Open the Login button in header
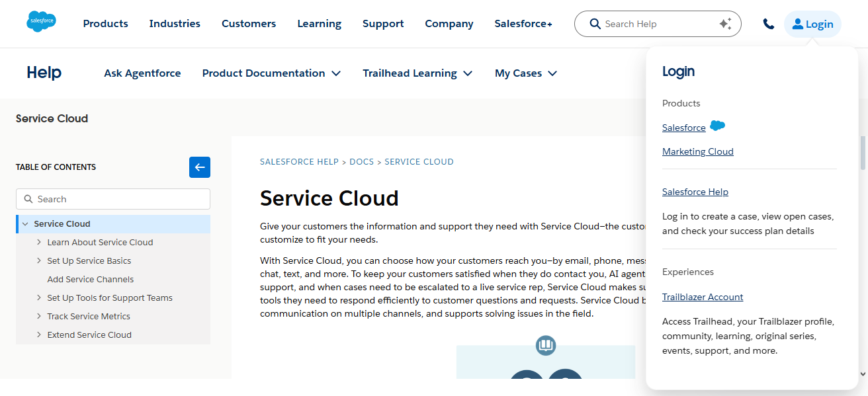This screenshot has width=868, height=396. tap(812, 24)
